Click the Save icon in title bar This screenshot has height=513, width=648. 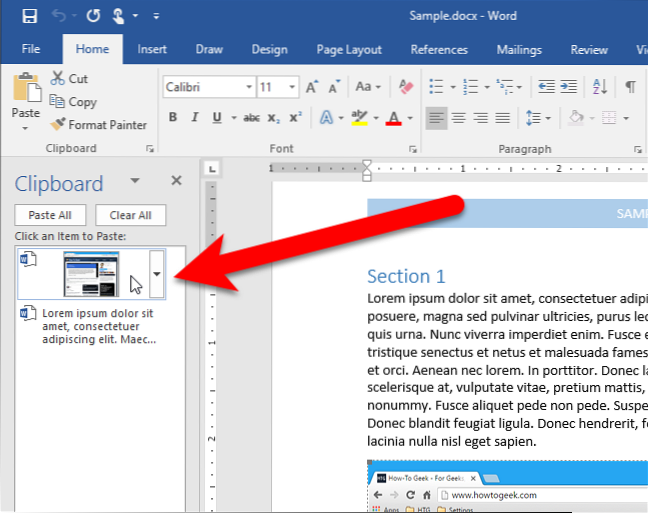pyautogui.click(x=29, y=16)
